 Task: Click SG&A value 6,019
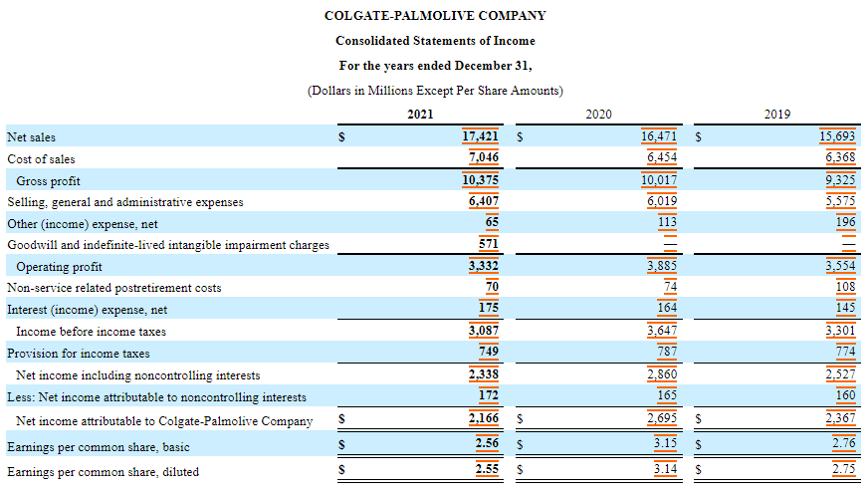point(662,201)
